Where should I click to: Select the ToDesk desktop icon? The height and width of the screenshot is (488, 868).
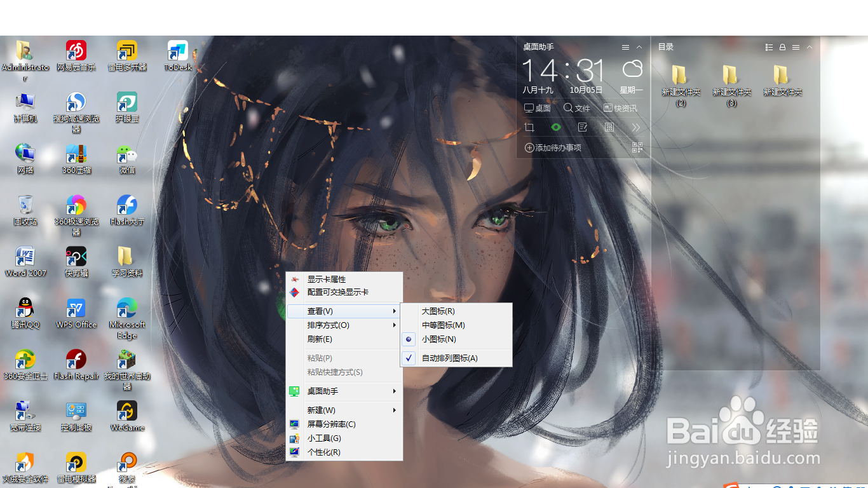tap(178, 56)
